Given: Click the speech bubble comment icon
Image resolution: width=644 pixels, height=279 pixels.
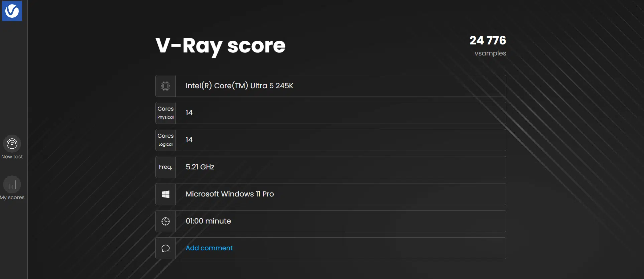Looking at the screenshot, I should pyautogui.click(x=165, y=248).
